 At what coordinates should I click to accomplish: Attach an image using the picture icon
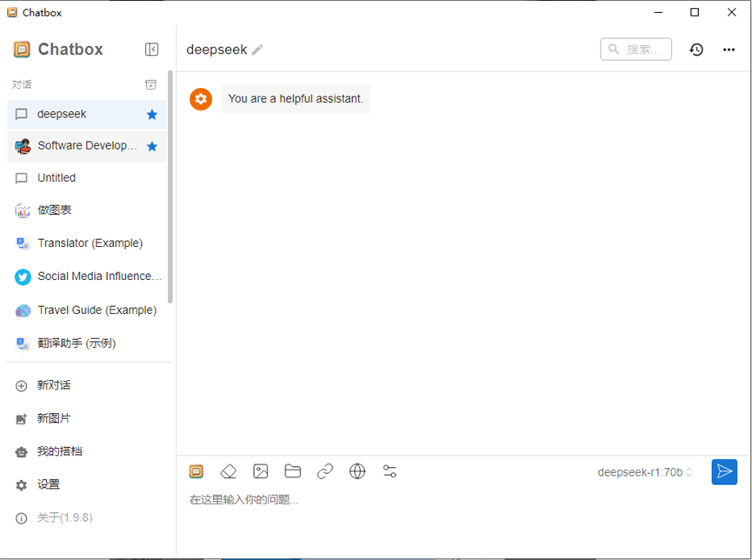click(x=260, y=470)
